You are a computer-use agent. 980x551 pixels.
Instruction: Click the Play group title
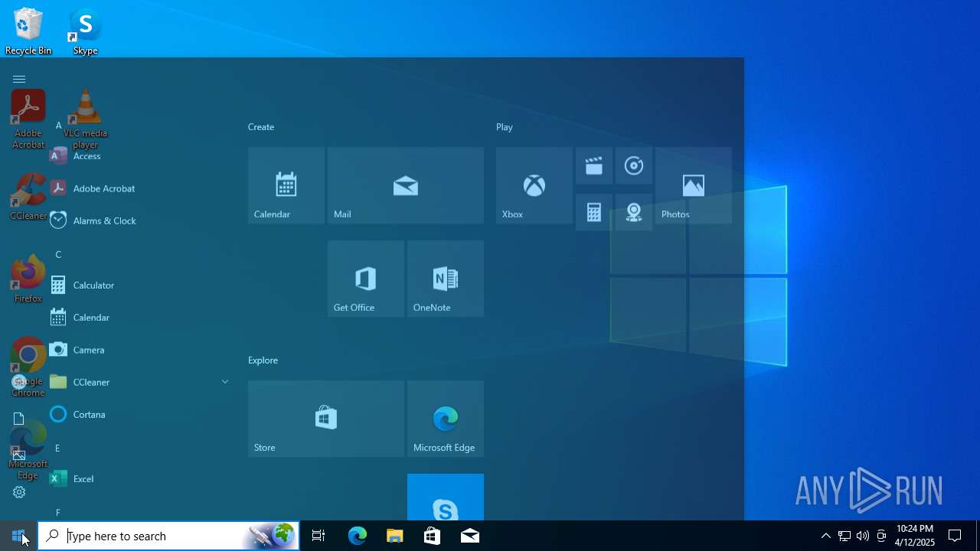click(x=505, y=127)
